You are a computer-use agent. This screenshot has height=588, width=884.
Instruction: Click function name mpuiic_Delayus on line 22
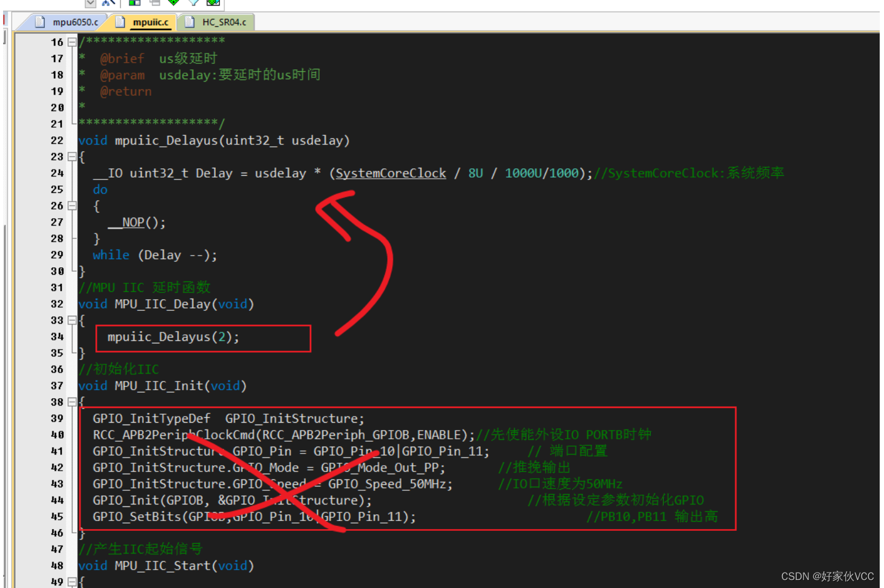coord(166,141)
